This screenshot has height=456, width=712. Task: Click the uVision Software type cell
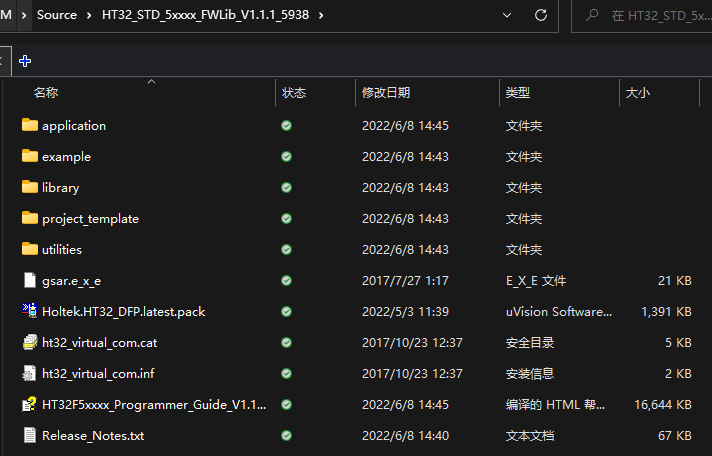[x=559, y=312]
